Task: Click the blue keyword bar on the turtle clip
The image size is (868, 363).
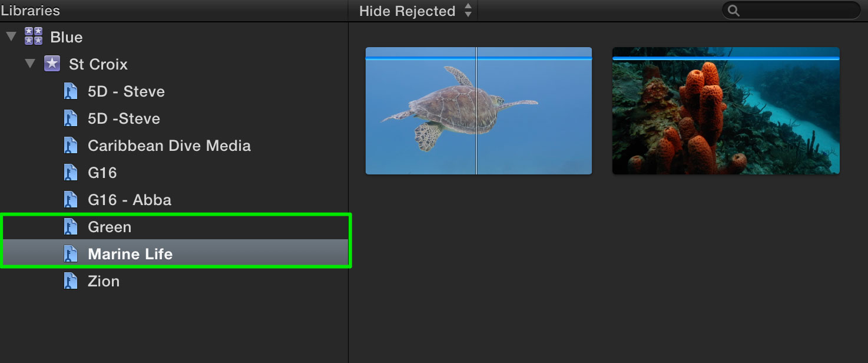Action: [478, 58]
